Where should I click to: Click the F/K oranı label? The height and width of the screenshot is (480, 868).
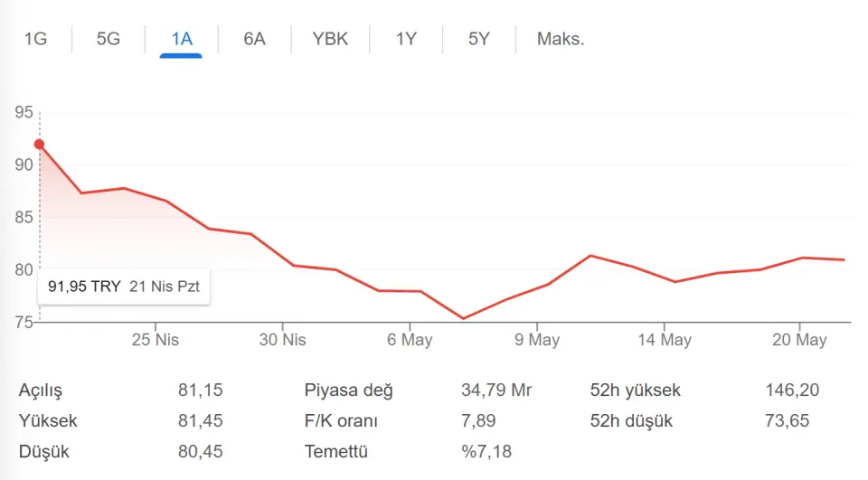341,420
